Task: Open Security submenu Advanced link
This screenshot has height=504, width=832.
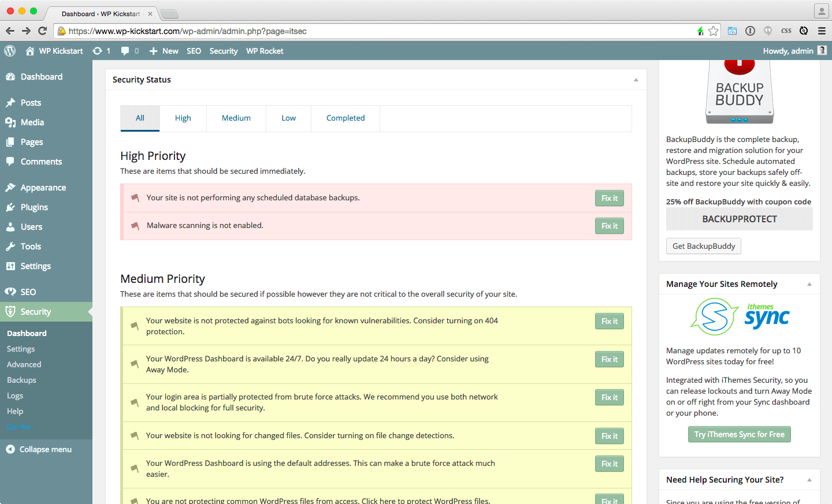Action: coord(24,364)
